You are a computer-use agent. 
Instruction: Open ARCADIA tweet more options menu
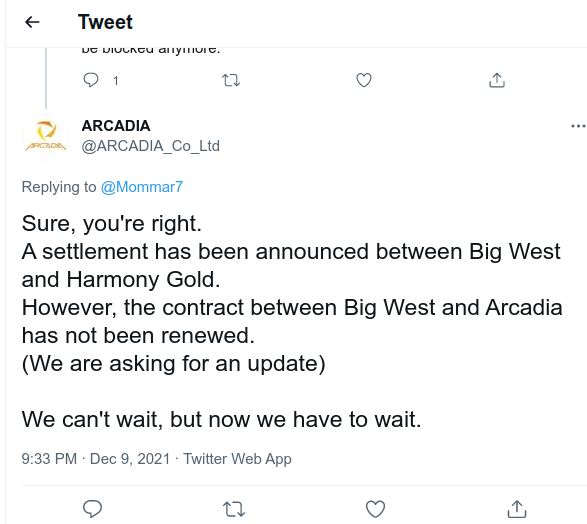point(578,126)
